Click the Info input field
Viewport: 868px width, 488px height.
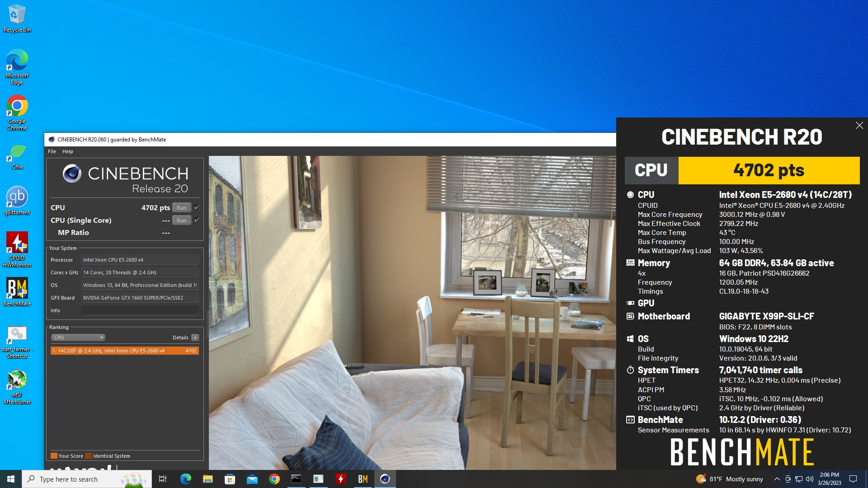(x=140, y=310)
